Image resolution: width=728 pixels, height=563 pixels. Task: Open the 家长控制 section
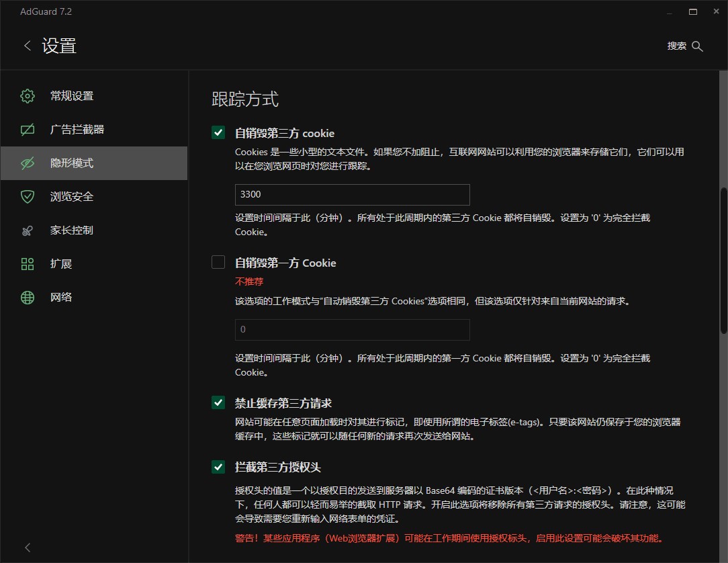click(x=72, y=230)
